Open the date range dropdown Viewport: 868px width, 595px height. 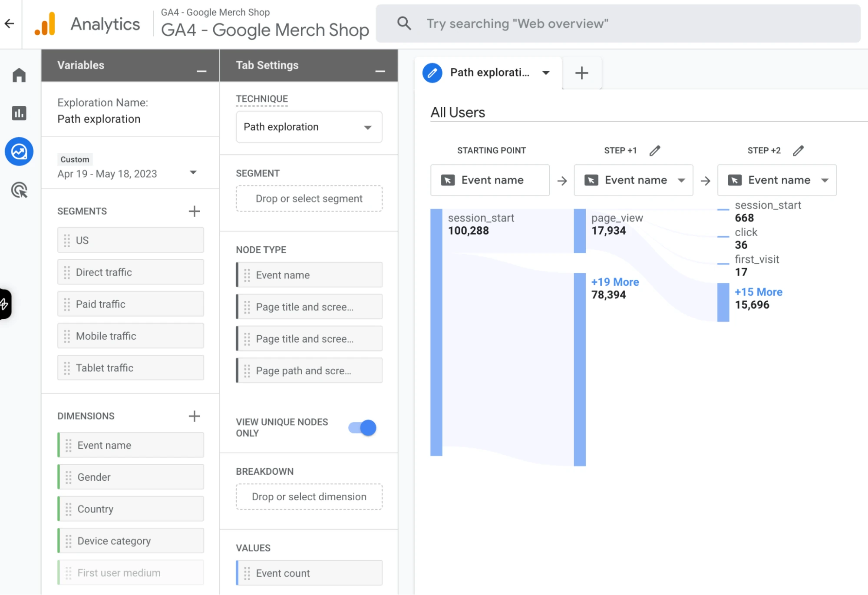click(193, 172)
